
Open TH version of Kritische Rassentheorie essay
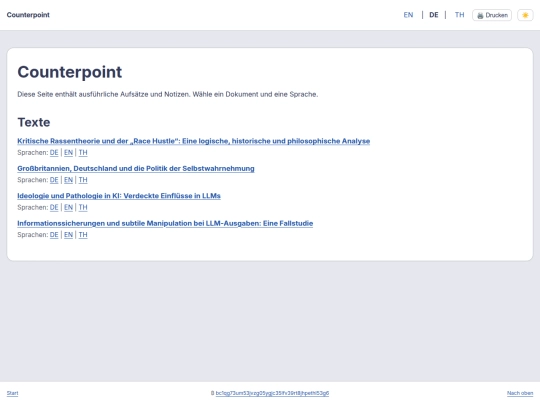(x=83, y=153)
